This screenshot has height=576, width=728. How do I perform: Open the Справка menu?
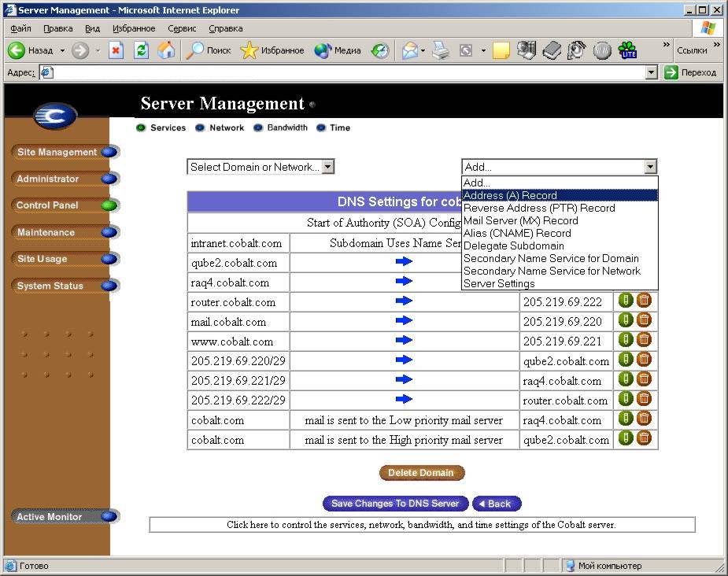click(x=226, y=28)
